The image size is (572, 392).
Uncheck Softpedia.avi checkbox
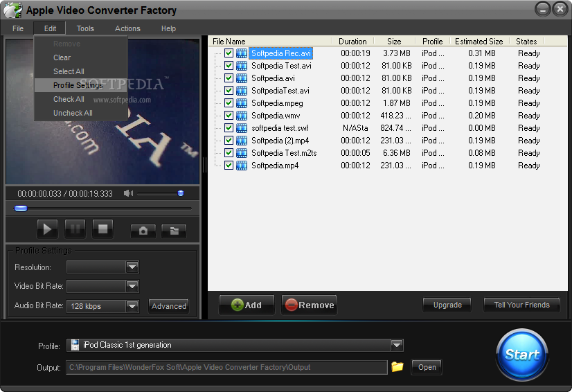click(229, 78)
